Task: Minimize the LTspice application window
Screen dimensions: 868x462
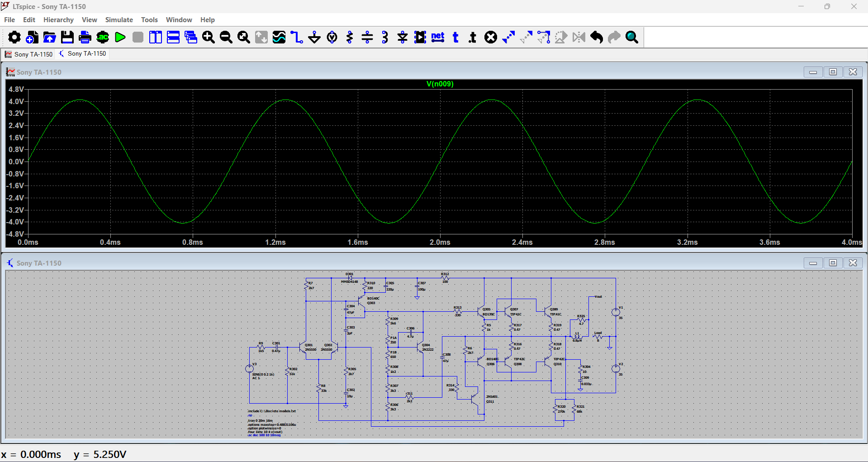Action: [801, 6]
